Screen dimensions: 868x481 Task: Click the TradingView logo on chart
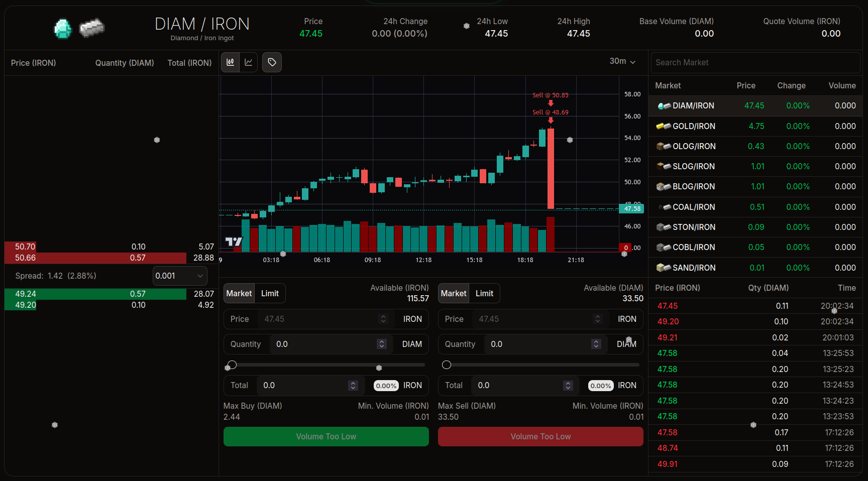234,242
